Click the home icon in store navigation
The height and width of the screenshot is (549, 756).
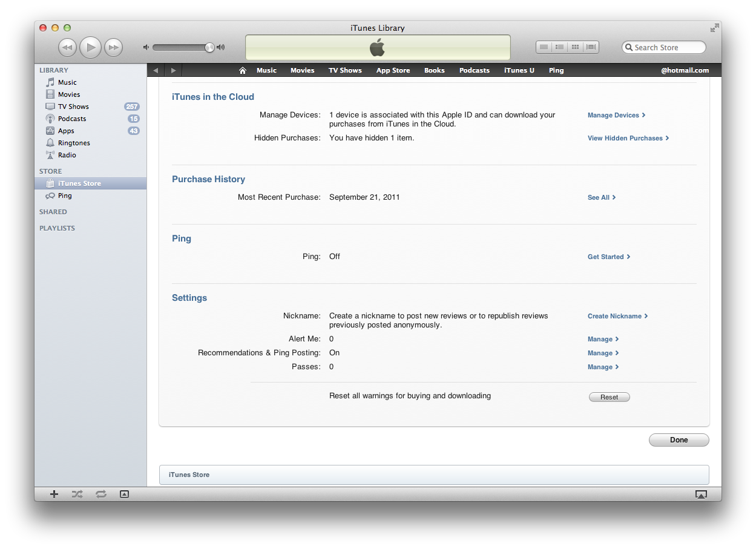click(x=243, y=70)
